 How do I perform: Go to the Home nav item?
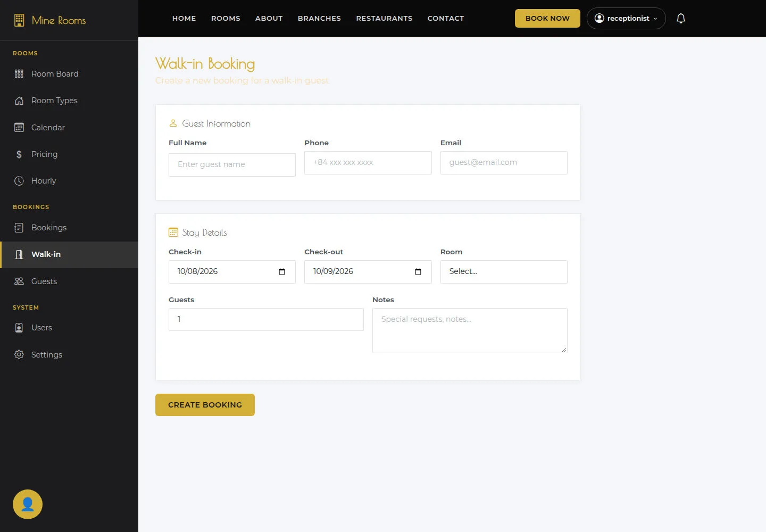click(184, 19)
